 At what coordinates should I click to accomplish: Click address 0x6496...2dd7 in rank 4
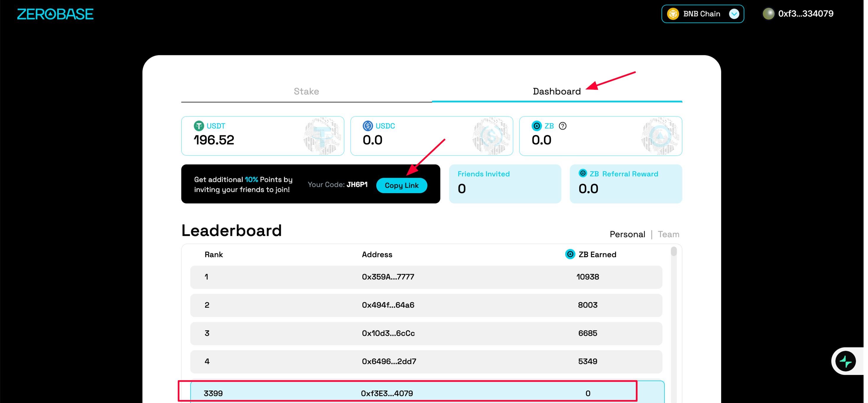coord(389,362)
